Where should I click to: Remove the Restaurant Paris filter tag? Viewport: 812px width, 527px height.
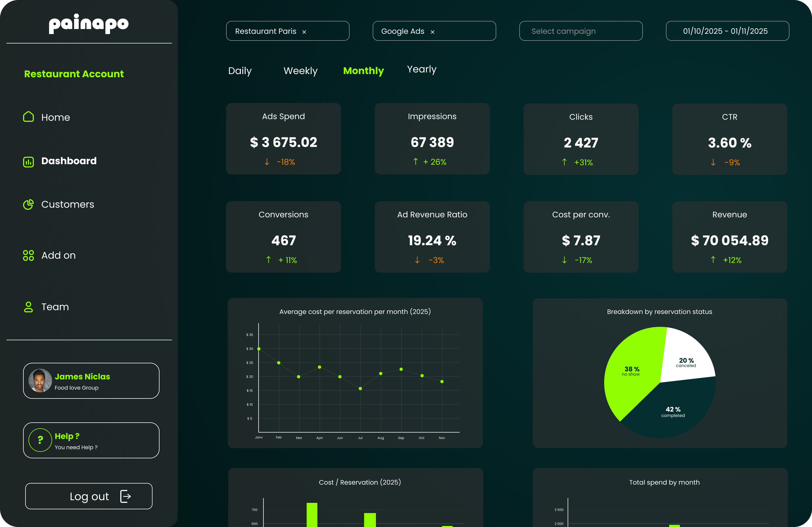[304, 32]
